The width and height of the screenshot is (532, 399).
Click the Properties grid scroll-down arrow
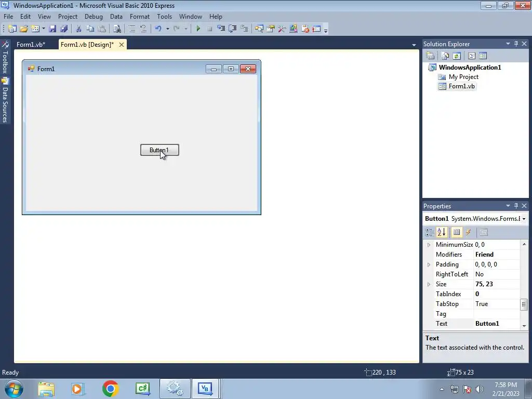pyautogui.click(x=524, y=326)
